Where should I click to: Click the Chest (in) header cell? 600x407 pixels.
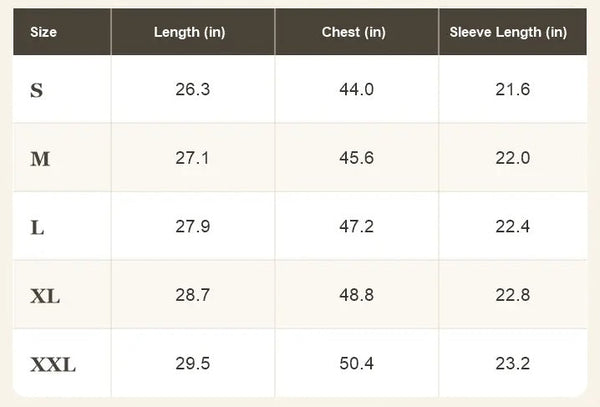coord(354,32)
